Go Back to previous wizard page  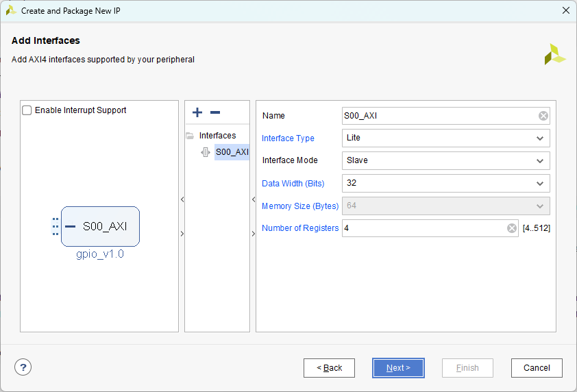[329, 368]
